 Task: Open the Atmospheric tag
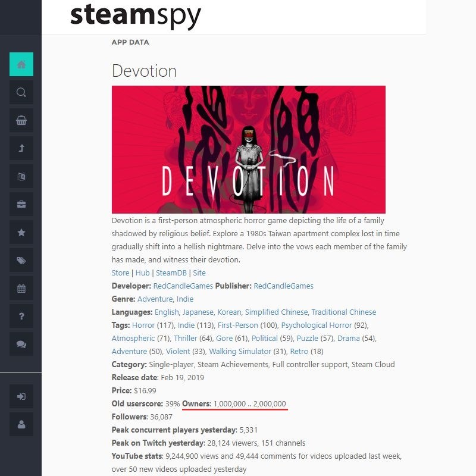pos(133,338)
